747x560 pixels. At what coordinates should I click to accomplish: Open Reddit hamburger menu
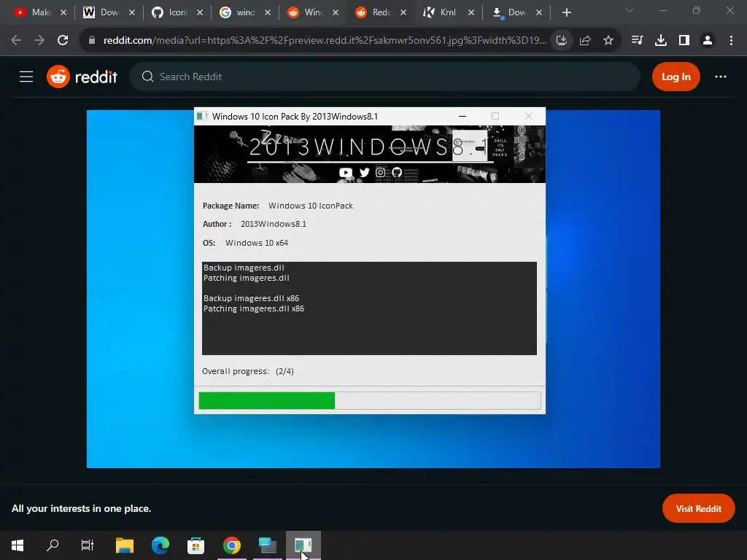26,77
